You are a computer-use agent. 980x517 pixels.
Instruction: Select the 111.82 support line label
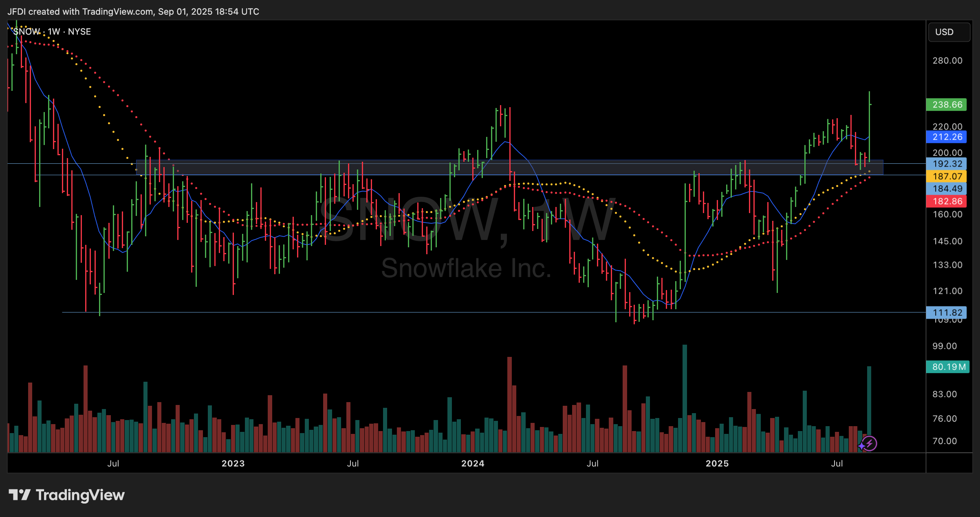946,312
